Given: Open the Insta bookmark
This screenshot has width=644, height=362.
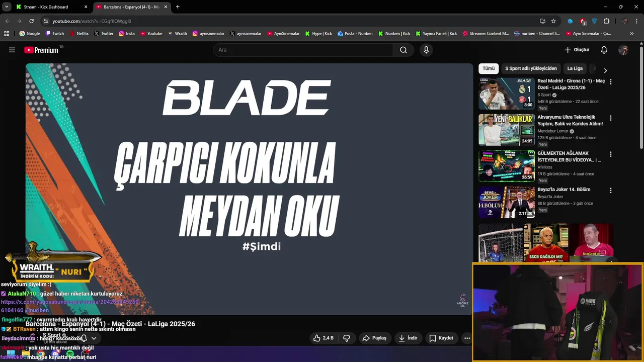Looking at the screenshot, I should click(x=127, y=33).
